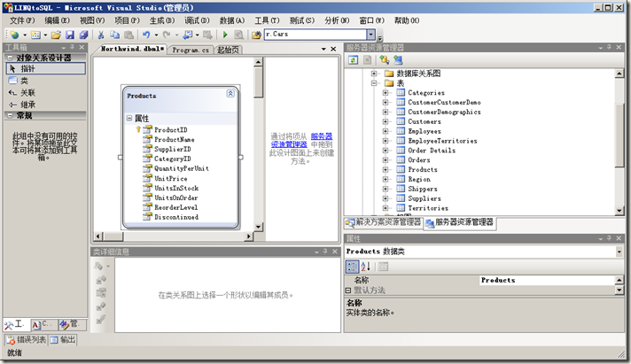Click Server Explorer vertical scrollbar thumb
This screenshot has height=364, width=631.
point(619,135)
